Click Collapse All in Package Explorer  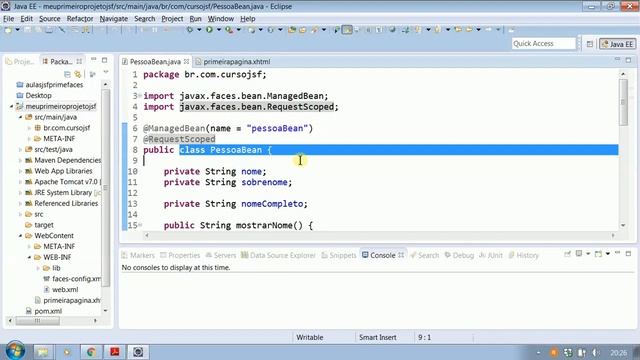pos(67,74)
